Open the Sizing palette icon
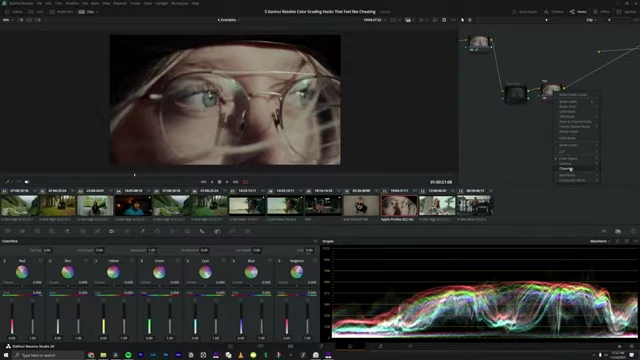Image resolution: width=640 pixels, height=360 pixels. click(232, 231)
